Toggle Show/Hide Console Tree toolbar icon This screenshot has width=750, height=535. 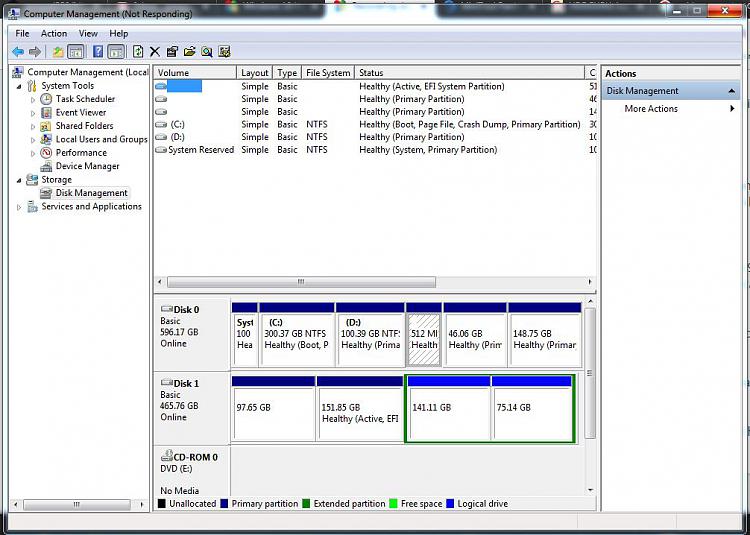coord(76,52)
